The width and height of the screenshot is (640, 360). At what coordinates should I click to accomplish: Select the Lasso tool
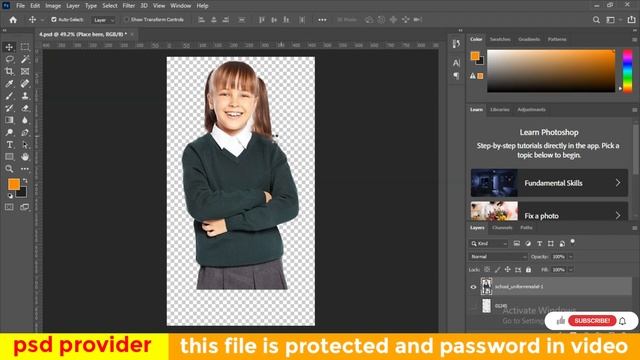(x=9, y=59)
